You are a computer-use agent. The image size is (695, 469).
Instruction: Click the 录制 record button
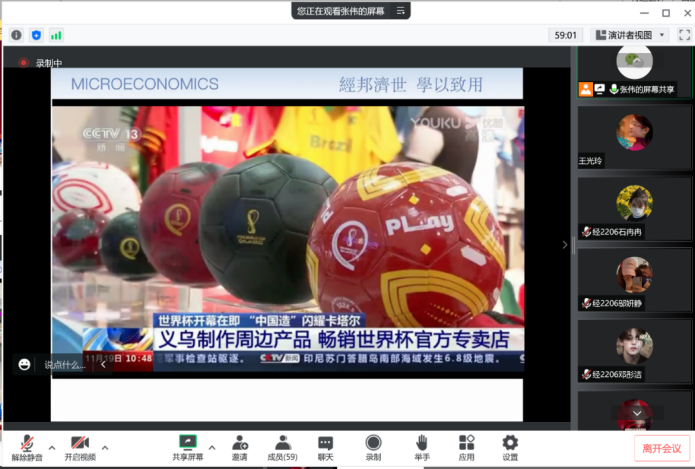pos(373,448)
